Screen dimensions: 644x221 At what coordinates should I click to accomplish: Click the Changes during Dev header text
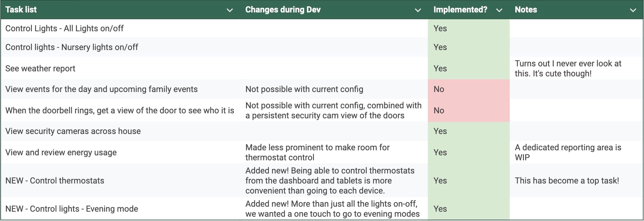tap(283, 10)
